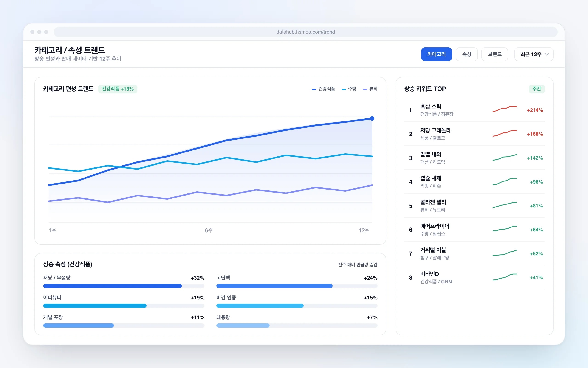The width and height of the screenshot is (588, 368).
Task: Select the 카테고리 tab
Action: 436,54
